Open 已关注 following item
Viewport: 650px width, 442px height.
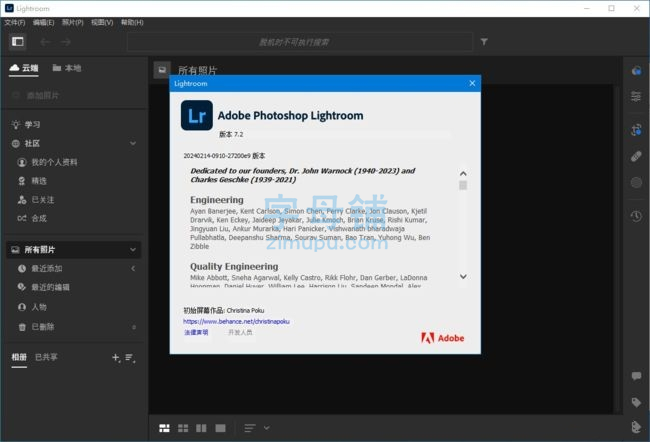coord(36,200)
